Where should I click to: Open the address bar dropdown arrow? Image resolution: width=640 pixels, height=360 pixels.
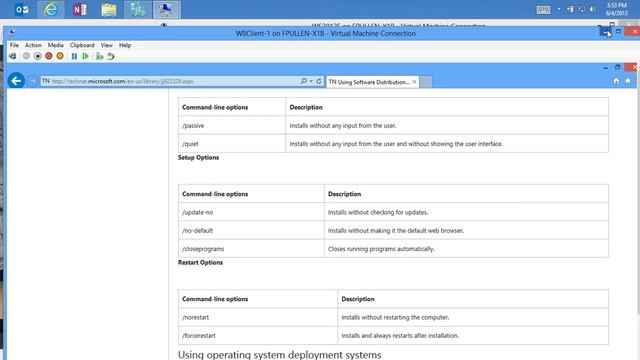(x=311, y=81)
